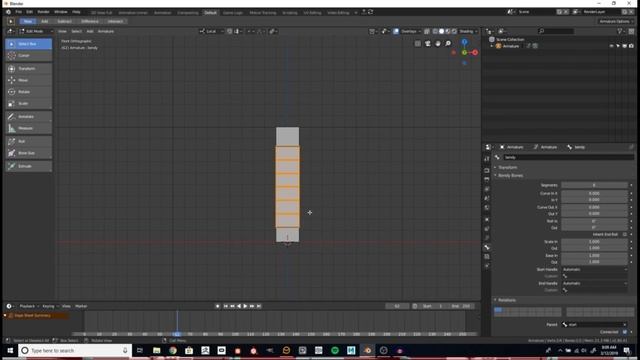The image size is (640, 360).
Task: Click the blue Z axis gizmo ball
Action: coord(464,42)
